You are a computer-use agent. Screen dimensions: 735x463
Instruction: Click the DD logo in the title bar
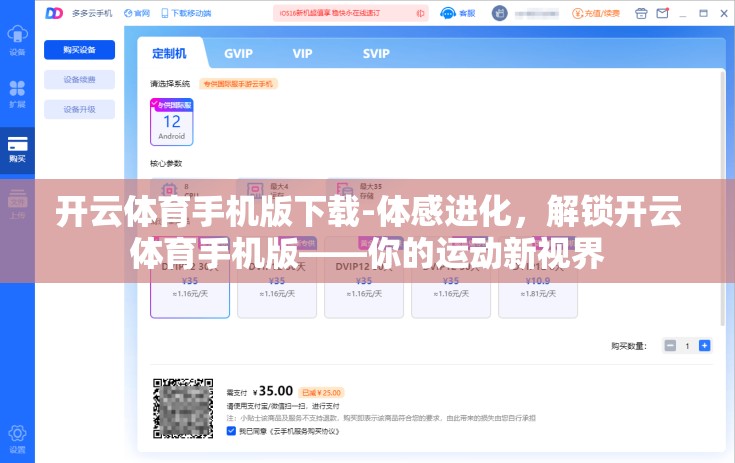point(54,13)
